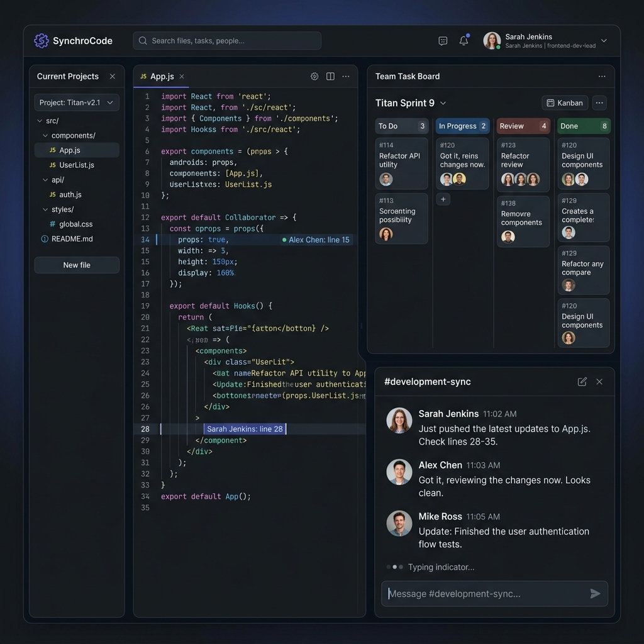This screenshot has height=644, width=644.
Task: Close the #development-sync chat panel
Action: pyautogui.click(x=599, y=382)
